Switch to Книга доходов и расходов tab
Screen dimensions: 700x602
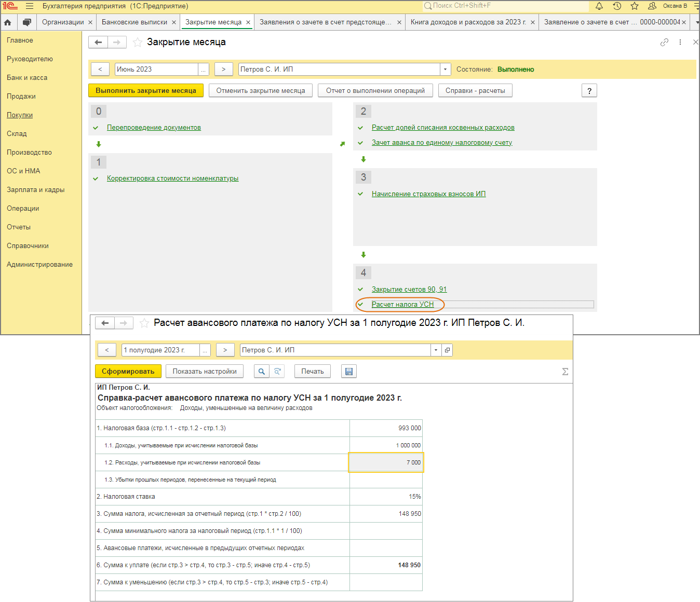[468, 22]
